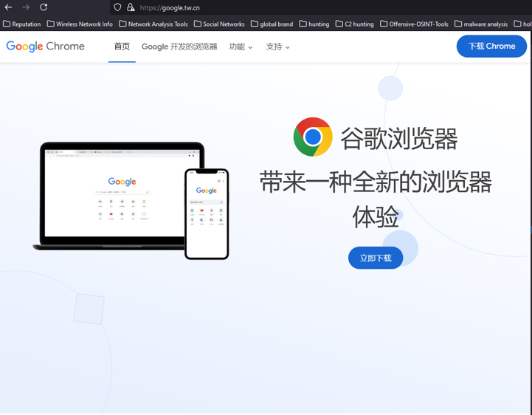Viewport: 532px width, 415px height.
Task: Click the Google Chrome logo in header
Action: click(46, 47)
